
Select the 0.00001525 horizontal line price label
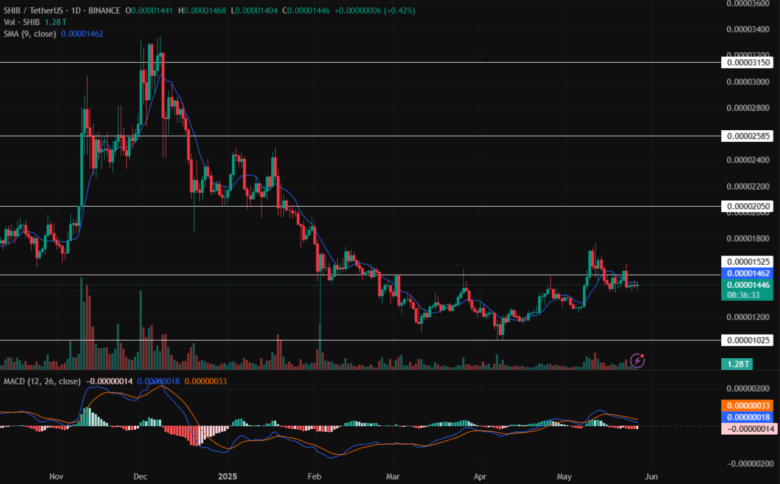pos(747,262)
